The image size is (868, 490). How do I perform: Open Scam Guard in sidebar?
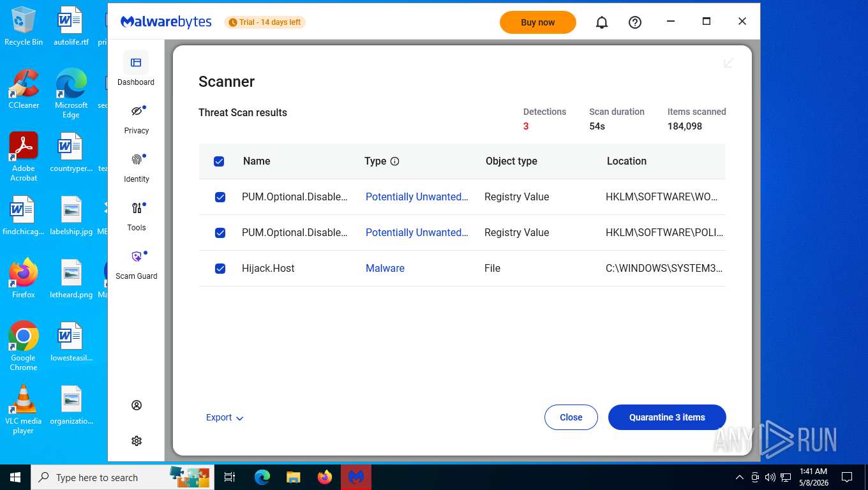[136, 265]
